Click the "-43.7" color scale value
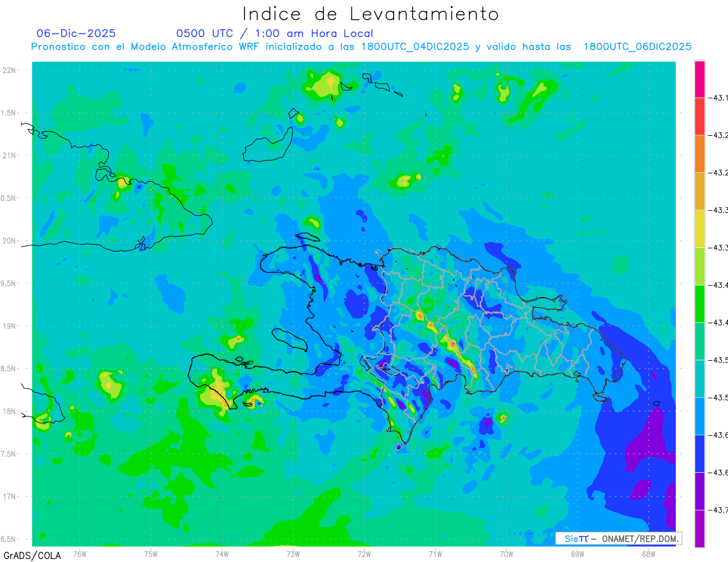Image resolution: width=728 pixels, height=562 pixels. point(720,510)
